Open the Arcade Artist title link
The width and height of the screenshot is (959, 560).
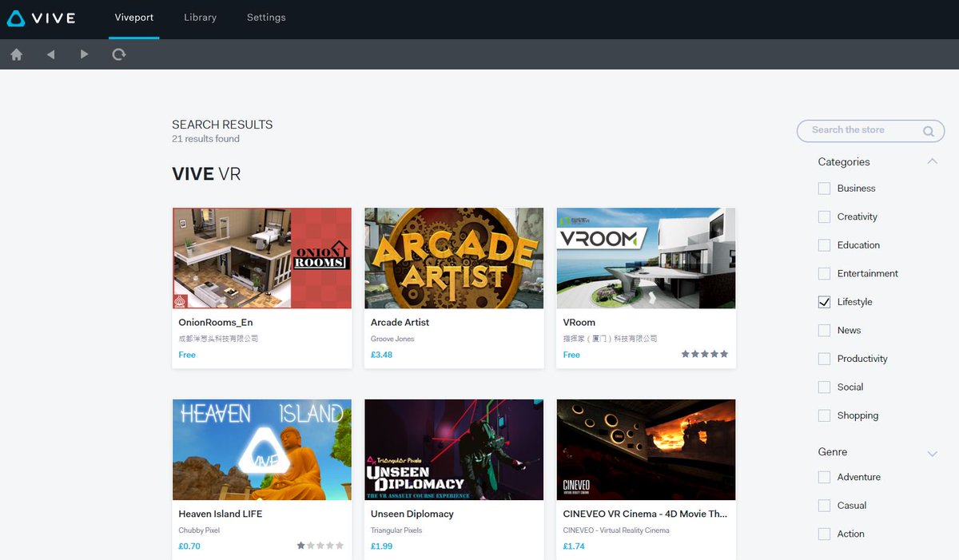point(400,323)
